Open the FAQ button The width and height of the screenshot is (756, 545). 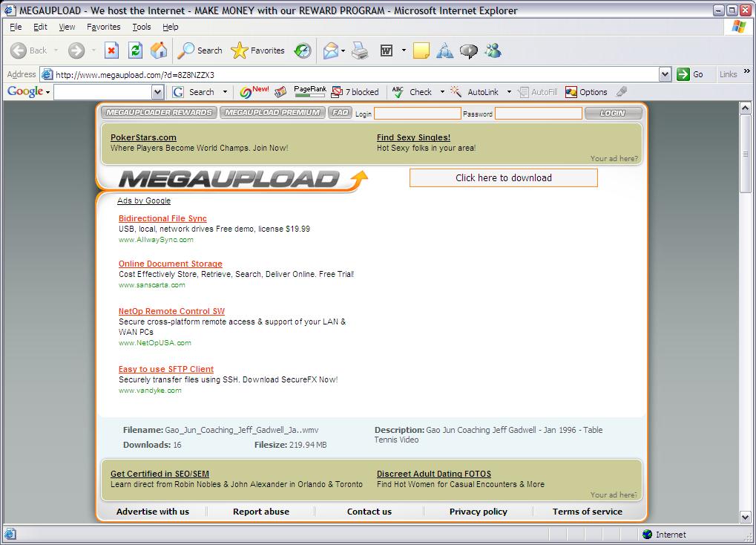(x=340, y=112)
